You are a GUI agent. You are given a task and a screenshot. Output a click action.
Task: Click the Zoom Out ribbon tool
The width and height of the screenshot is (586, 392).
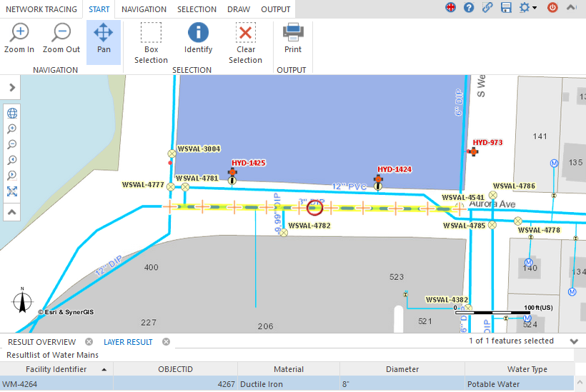(61, 39)
